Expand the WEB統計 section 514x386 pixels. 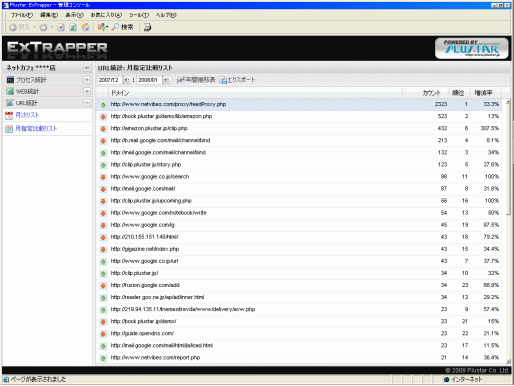click(87, 91)
